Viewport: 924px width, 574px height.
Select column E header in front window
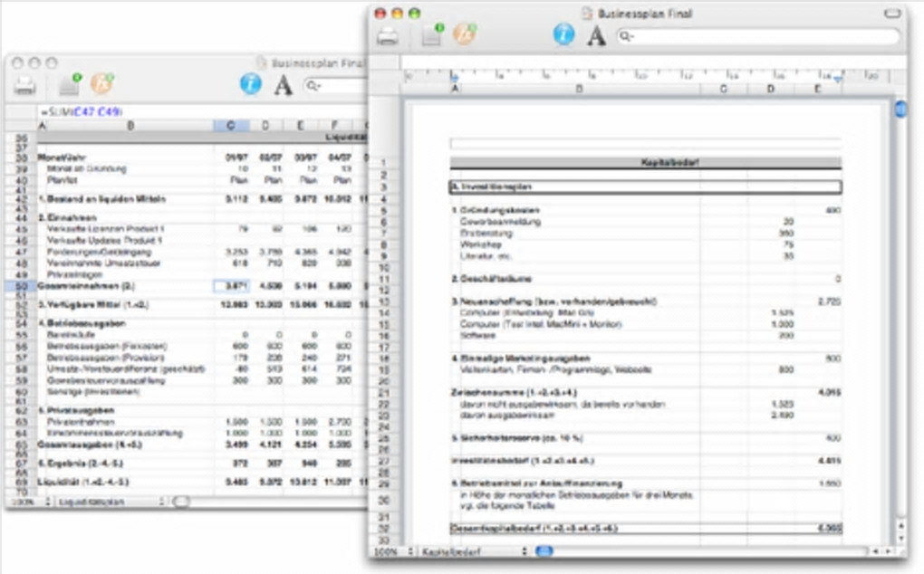[x=818, y=89]
